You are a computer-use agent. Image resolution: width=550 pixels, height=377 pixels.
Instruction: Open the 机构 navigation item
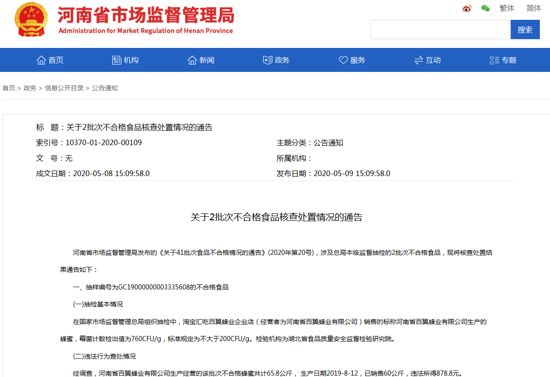(x=131, y=60)
